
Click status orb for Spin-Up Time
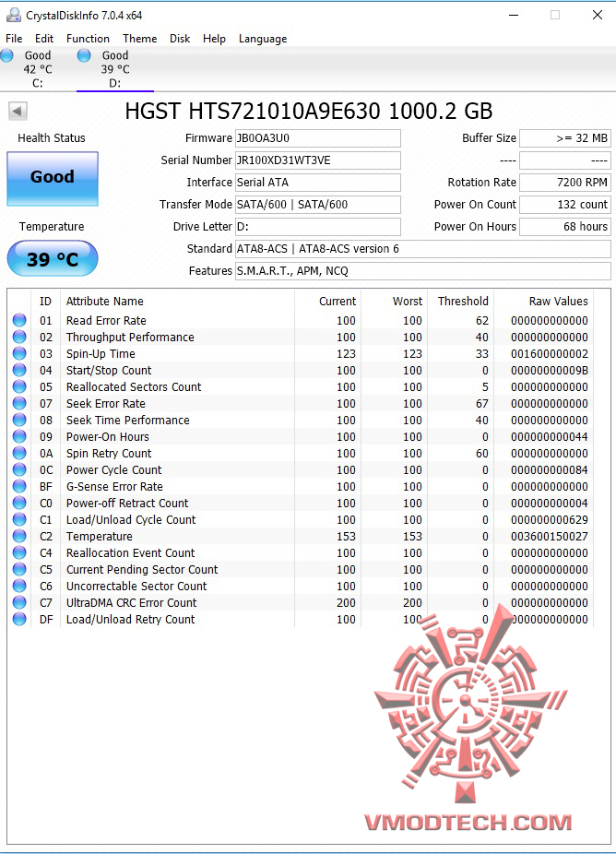coord(19,353)
